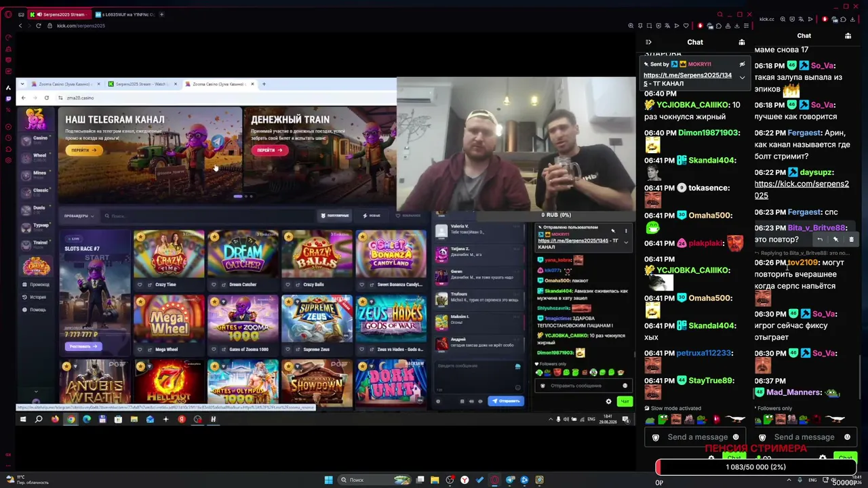Image resolution: width=868 pixels, height=488 pixels.
Task: Open the gift shop icon in main chat header
Action: (741, 42)
